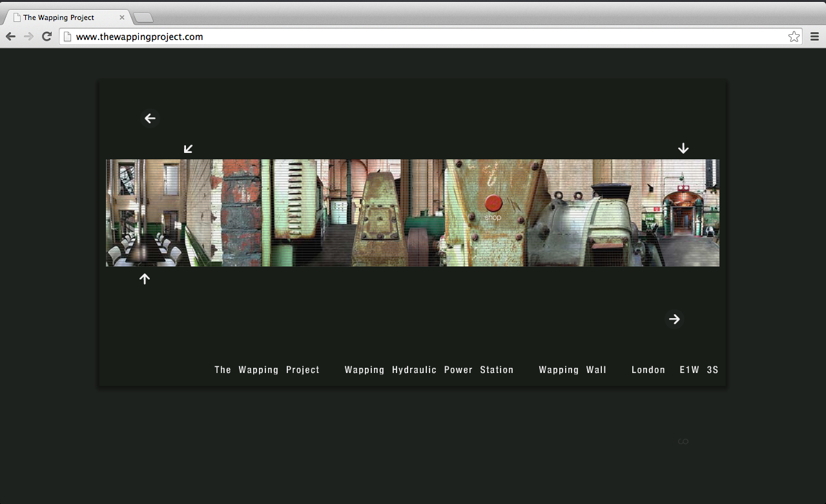
Task: Click the circled right arrow below the panorama
Action: pyautogui.click(x=674, y=319)
